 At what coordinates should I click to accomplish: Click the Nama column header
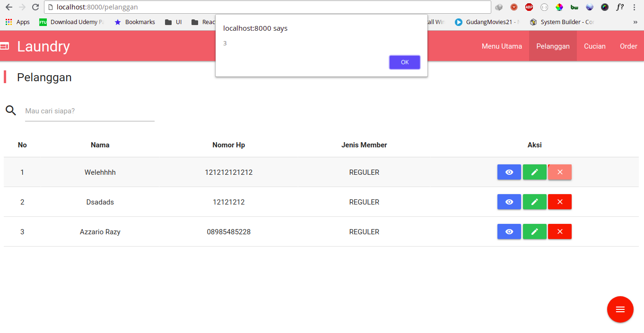pyautogui.click(x=100, y=145)
